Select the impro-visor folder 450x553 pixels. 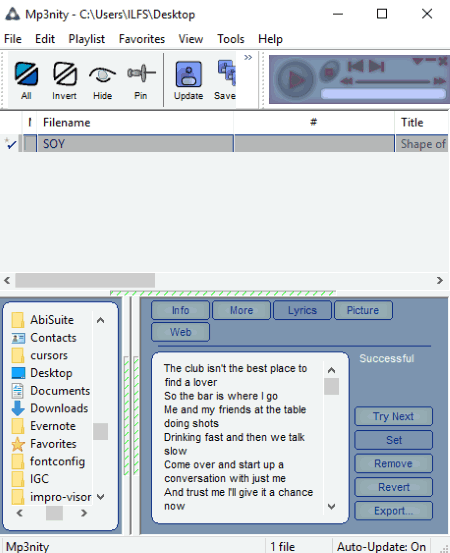[x=51, y=497]
